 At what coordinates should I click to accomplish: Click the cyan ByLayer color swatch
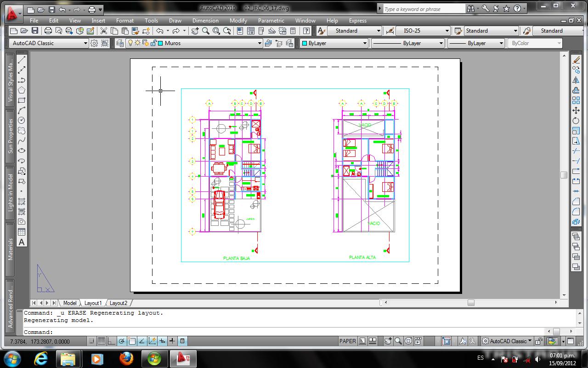coord(305,43)
